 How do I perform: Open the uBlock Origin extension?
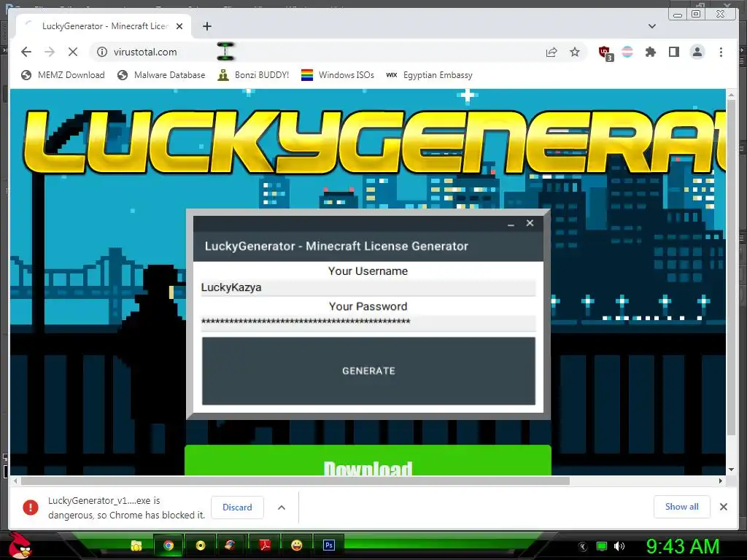pyautogui.click(x=605, y=52)
